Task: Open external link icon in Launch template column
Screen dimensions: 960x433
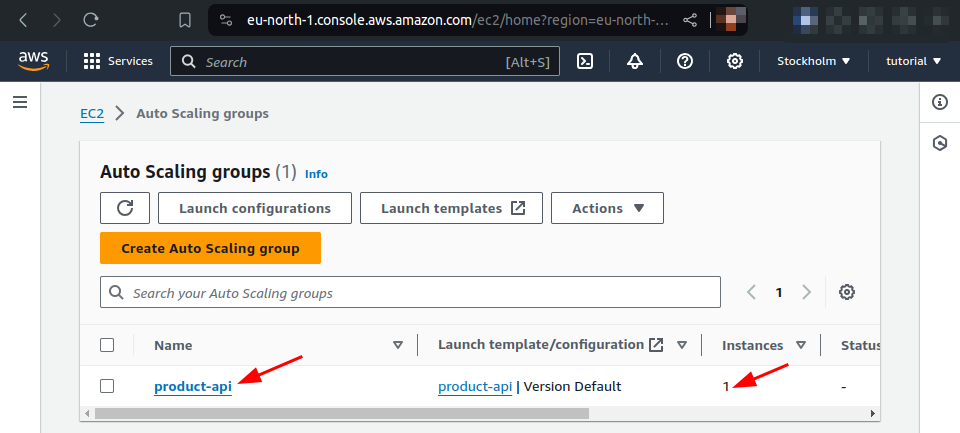Action: 656,345
